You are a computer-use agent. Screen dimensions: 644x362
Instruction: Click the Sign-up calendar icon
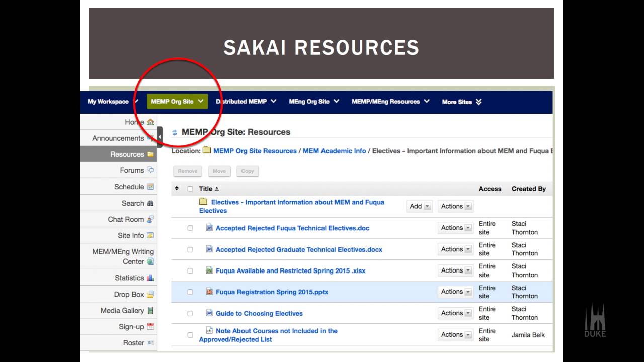tap(150, 326)
